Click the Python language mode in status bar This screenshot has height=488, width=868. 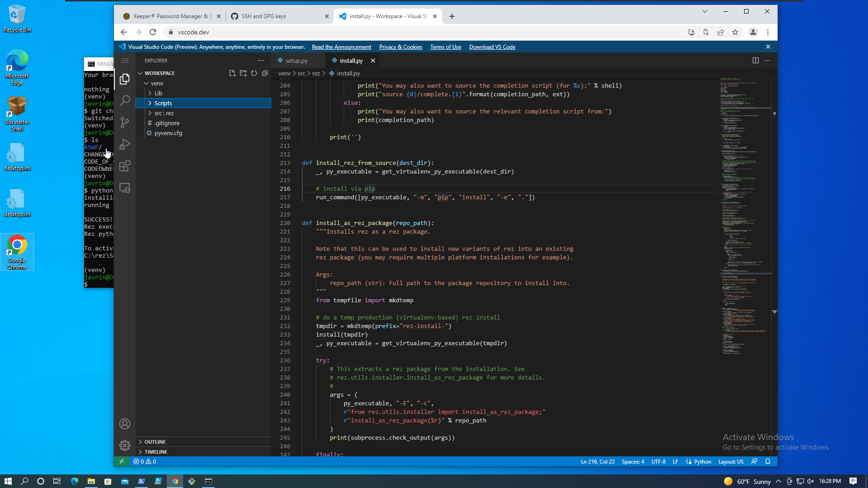point(702,462)
